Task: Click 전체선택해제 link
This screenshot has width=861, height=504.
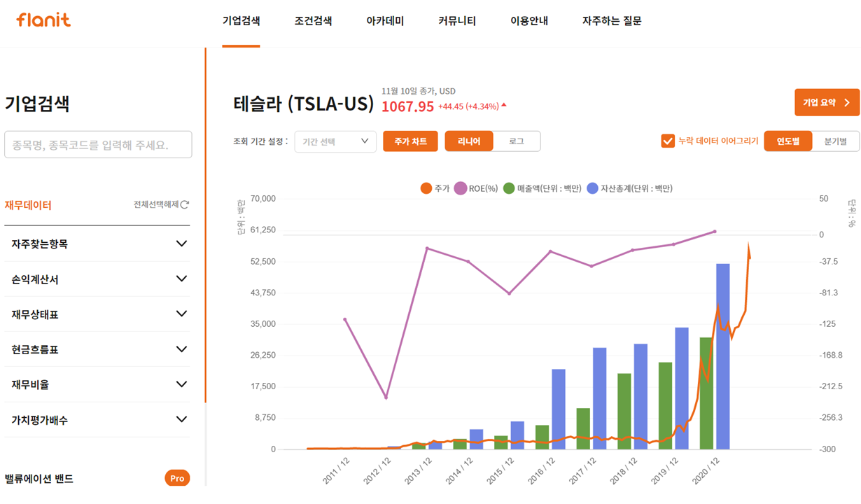Action: pos(155,204)
